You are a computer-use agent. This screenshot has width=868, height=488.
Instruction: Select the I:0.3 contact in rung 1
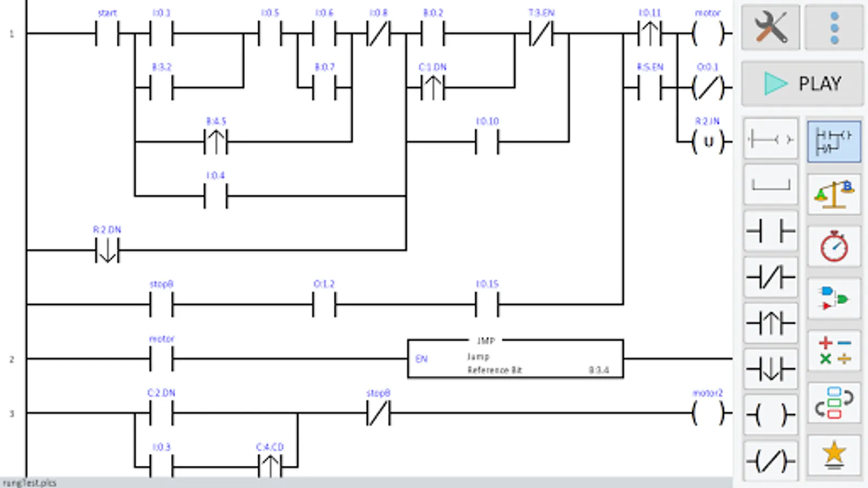click(162, 34)
